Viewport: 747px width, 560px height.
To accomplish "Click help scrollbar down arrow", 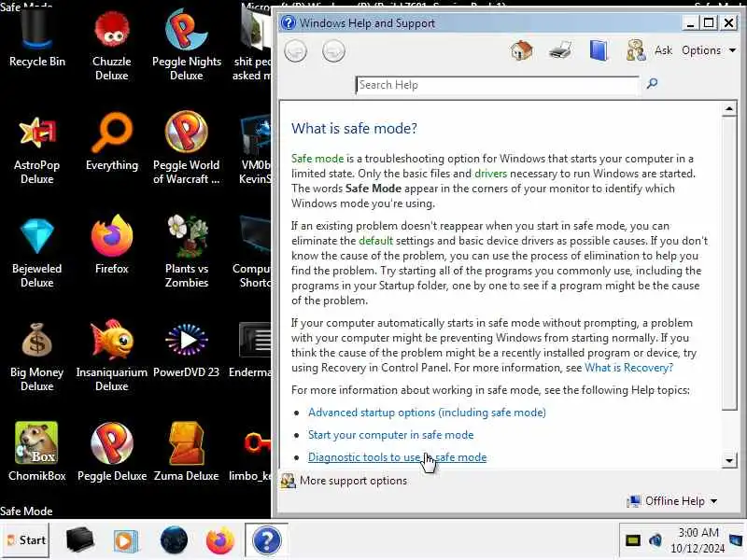I will pos(729,460).
